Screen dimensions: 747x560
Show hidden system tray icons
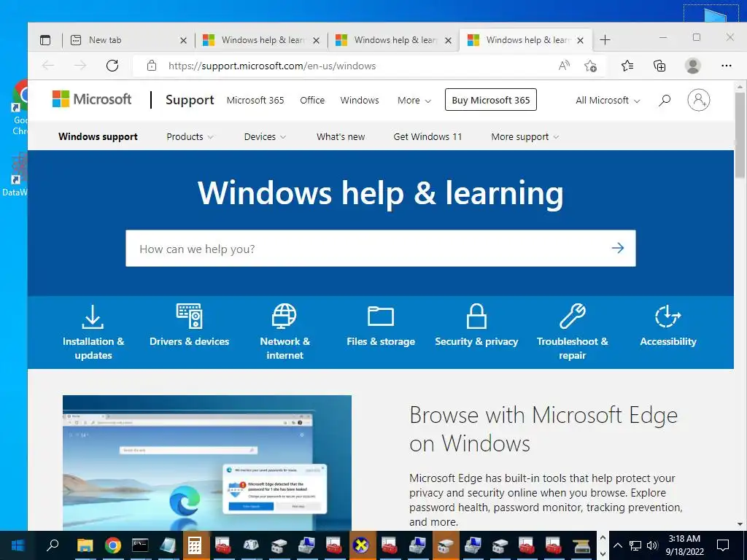(x=617, y=545)
